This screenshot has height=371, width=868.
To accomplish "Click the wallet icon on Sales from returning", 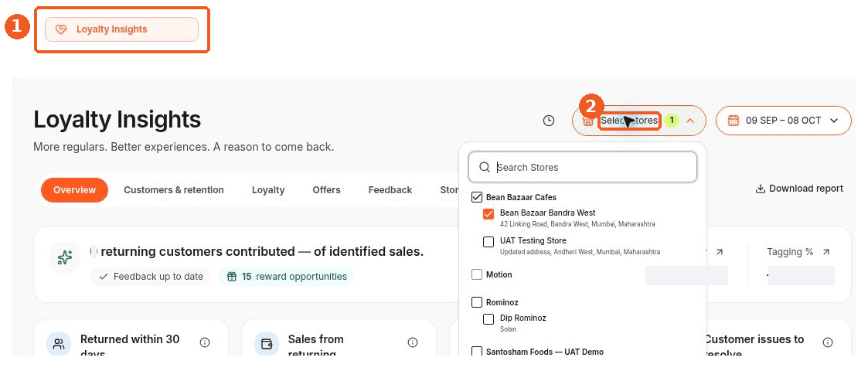I will click(x=266, y=344).
